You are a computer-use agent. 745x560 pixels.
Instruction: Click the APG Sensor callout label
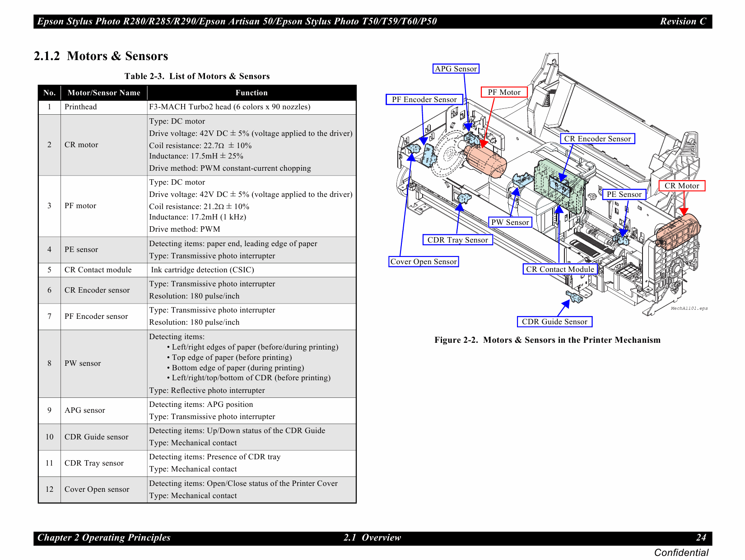pyautogui.click(x=456, y=69)
